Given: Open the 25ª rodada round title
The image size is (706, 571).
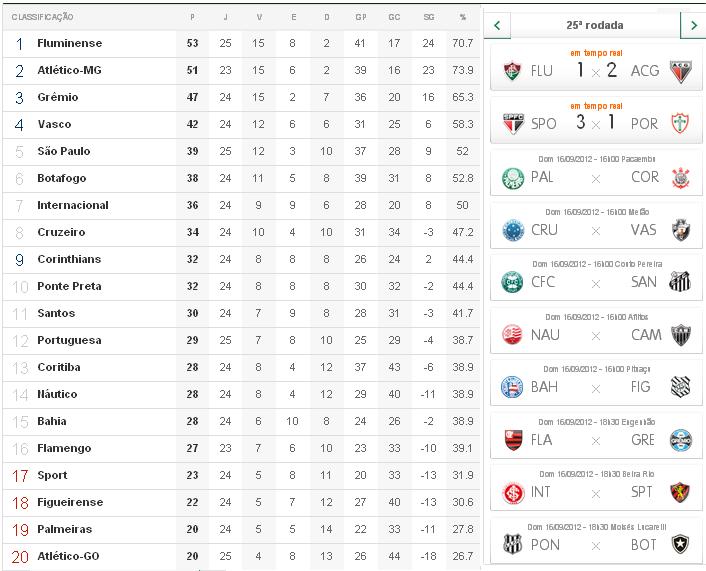Looking at the screenshot, I should click(x=594, y=25).
